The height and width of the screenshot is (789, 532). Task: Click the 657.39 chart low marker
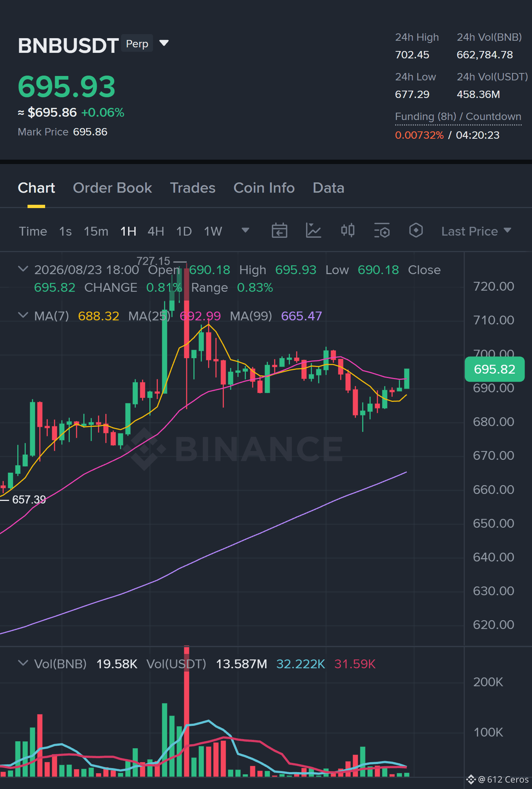tap(29, 499)
